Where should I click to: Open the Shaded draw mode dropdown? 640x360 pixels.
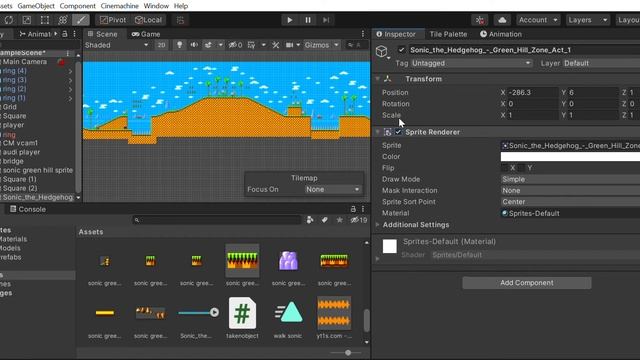click(x=116, y=45)
